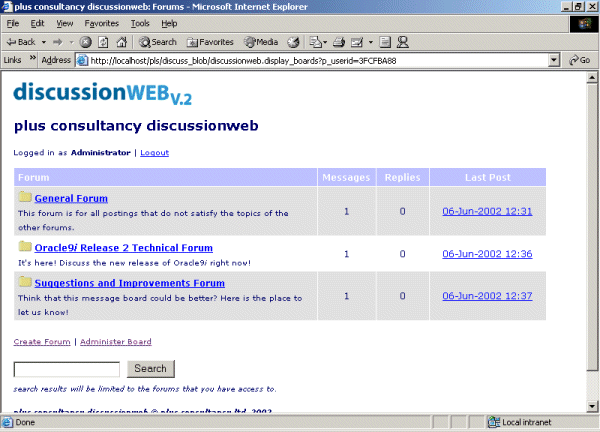
Task: Click the scrollbar up arrow
Action: (x=592, y=78)
